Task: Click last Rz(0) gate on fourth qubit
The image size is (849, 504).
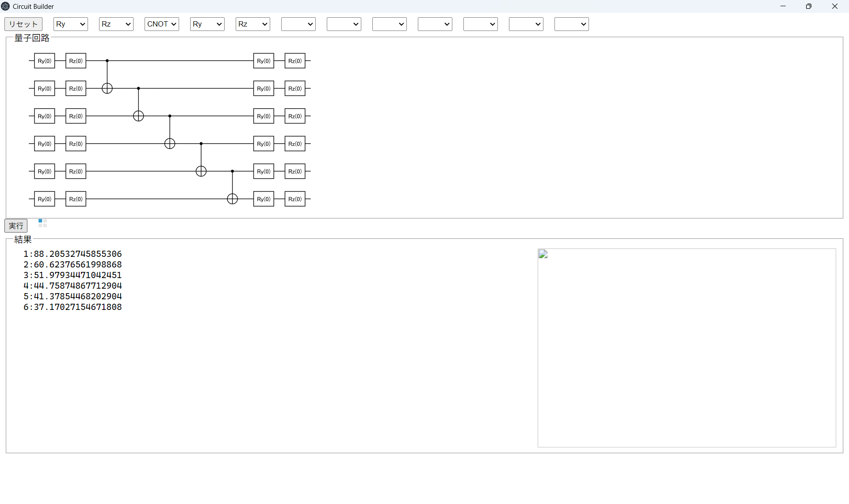Action: point(295,144)
